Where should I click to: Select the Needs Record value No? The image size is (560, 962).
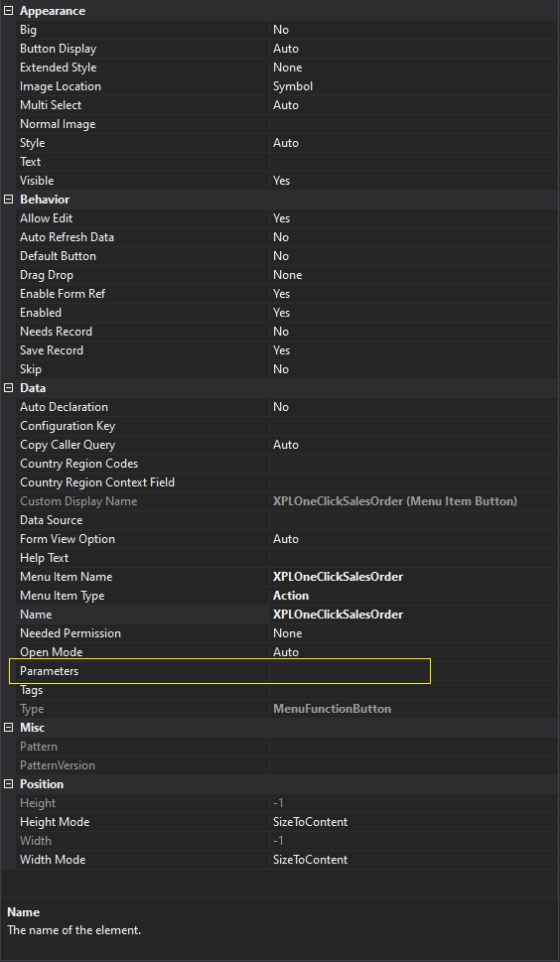(281, 332)
